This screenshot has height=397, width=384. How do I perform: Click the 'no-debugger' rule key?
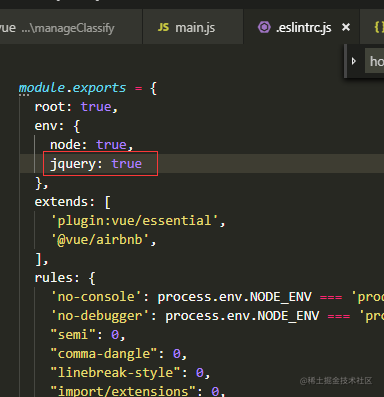pos(100,316)
